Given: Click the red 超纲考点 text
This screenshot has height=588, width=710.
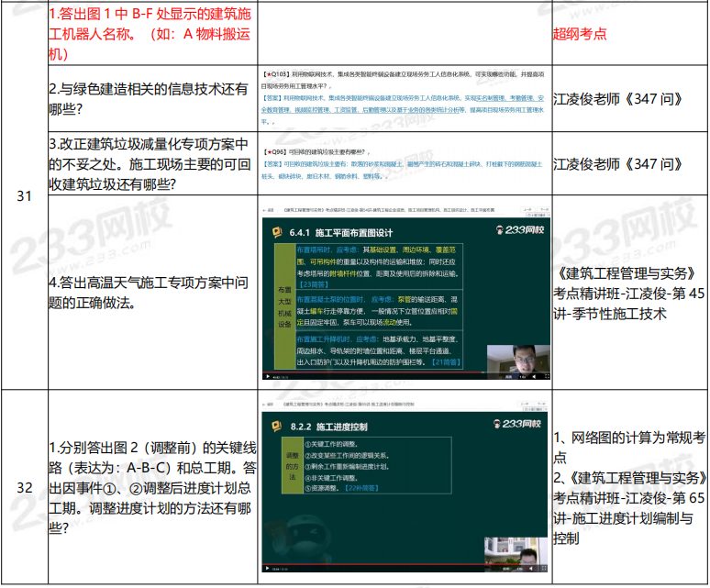Looking at the screenshot, I should (x=579, y=34).
